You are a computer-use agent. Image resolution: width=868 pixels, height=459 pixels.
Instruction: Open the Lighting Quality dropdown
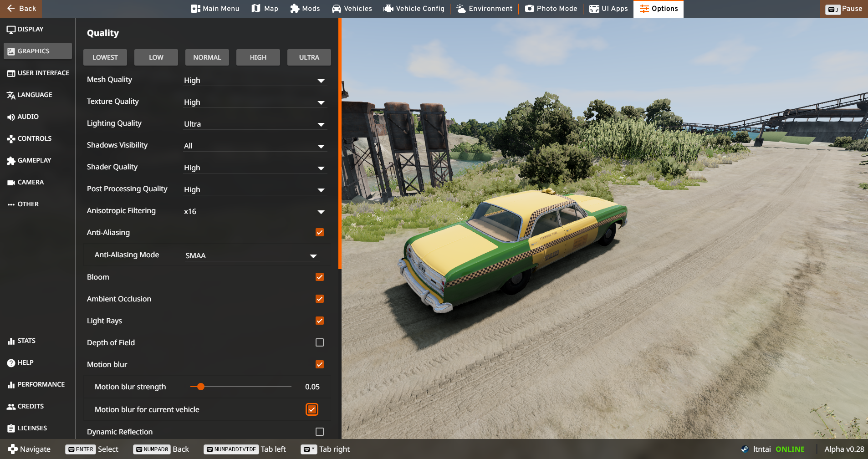pos(255,124)
